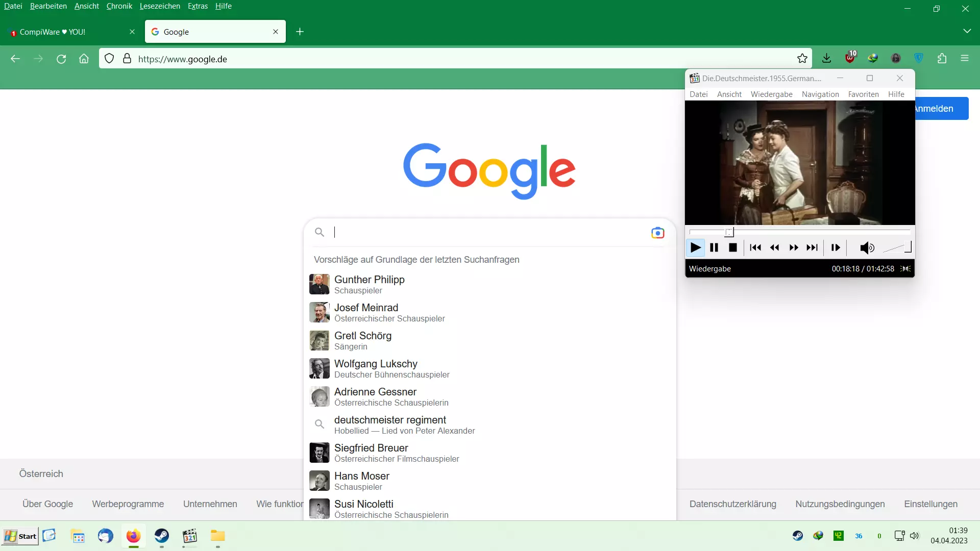
Task: Open the extensions puzzle piece icon
Action: pos(942,59)
